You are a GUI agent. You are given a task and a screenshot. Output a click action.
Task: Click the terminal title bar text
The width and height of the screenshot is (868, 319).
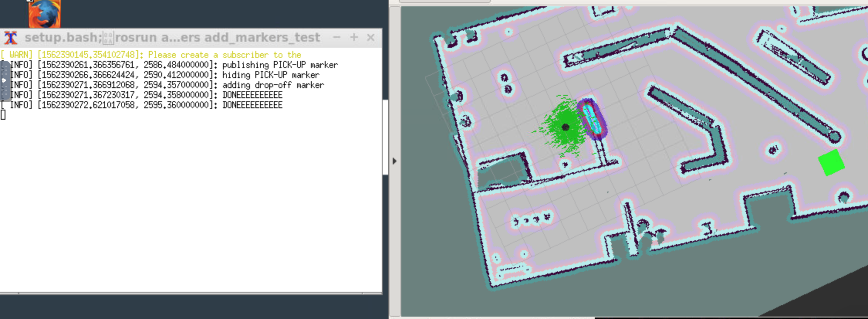(x=172, y=37)
